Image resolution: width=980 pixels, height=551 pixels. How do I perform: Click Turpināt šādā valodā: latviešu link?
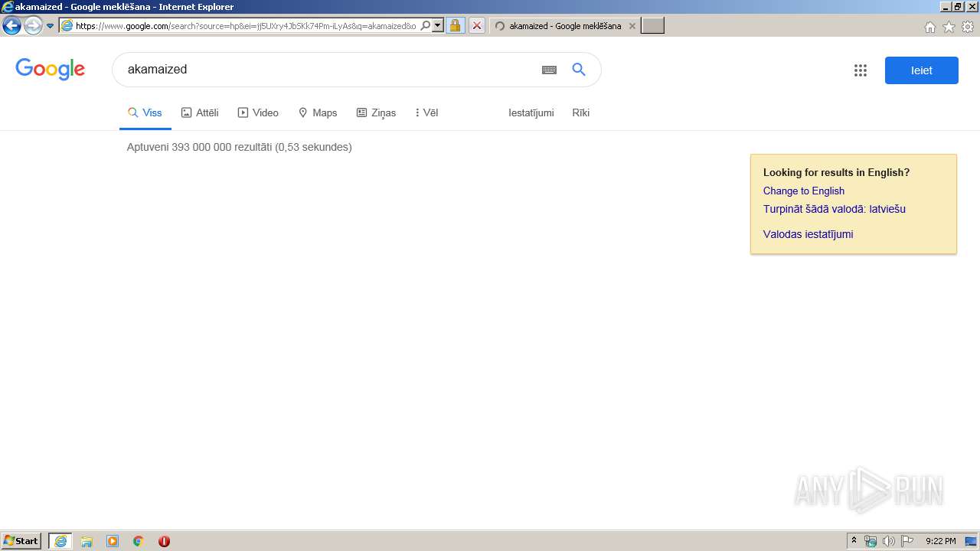tap(835, 209)
